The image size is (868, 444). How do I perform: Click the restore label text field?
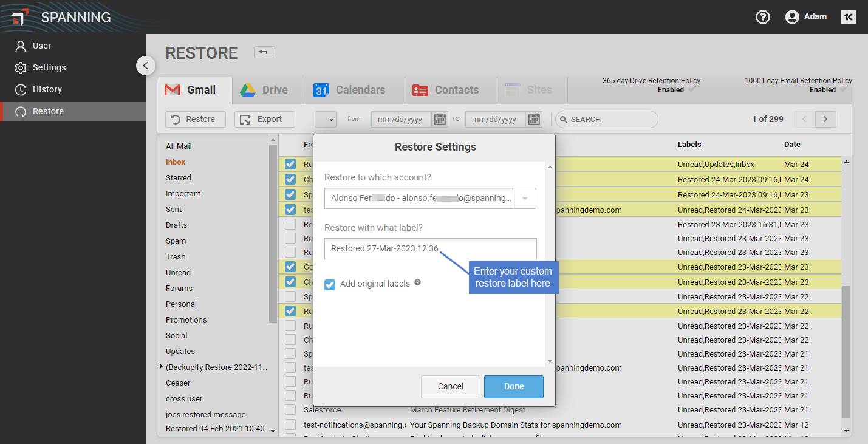click(x=430, y=249)
